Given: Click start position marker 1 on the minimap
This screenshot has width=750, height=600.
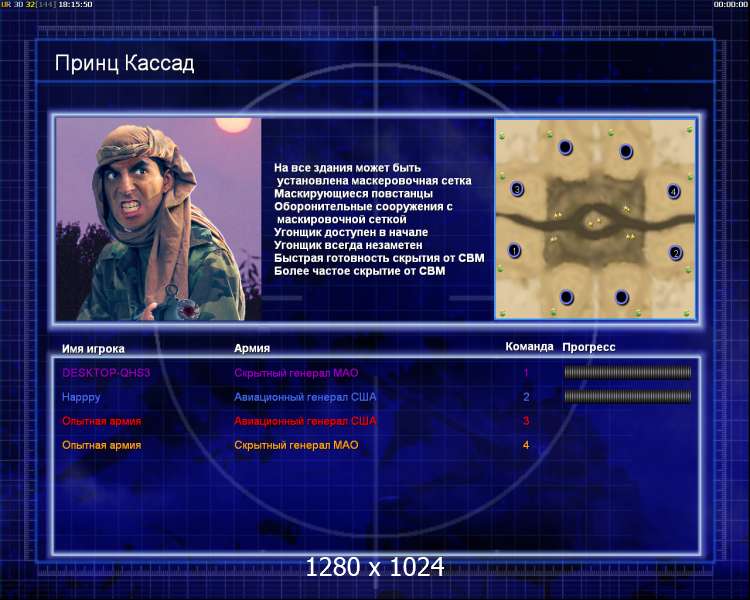Looking at the screenshot, I should point(514,250).
